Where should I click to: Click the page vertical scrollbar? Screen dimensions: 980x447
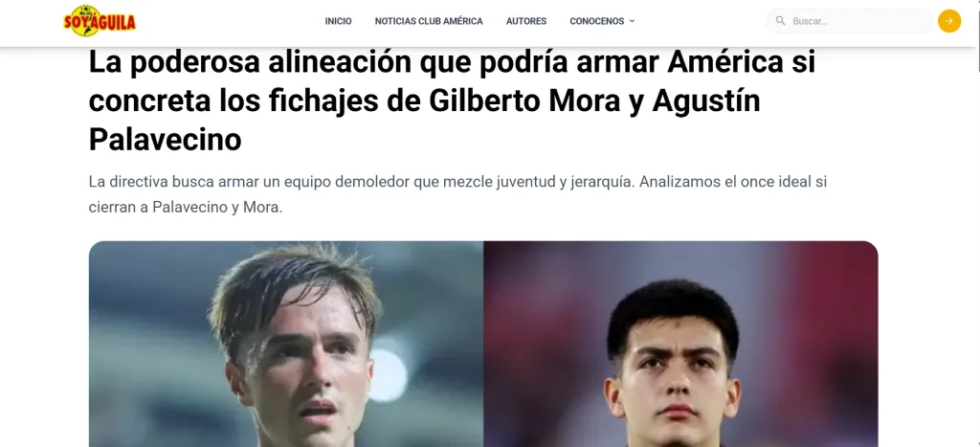coord(977,37)
